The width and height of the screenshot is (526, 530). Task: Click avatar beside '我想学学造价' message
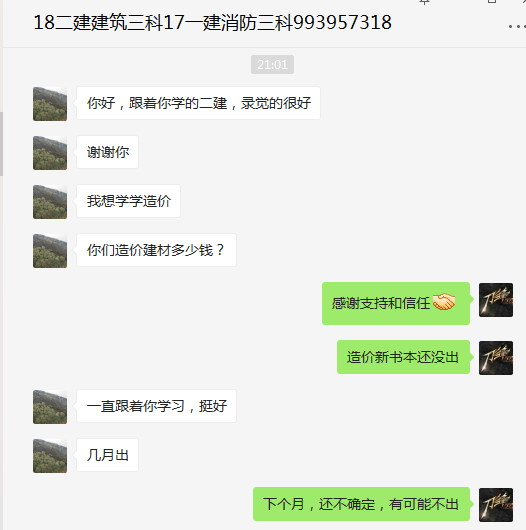[x=50, y=202]
